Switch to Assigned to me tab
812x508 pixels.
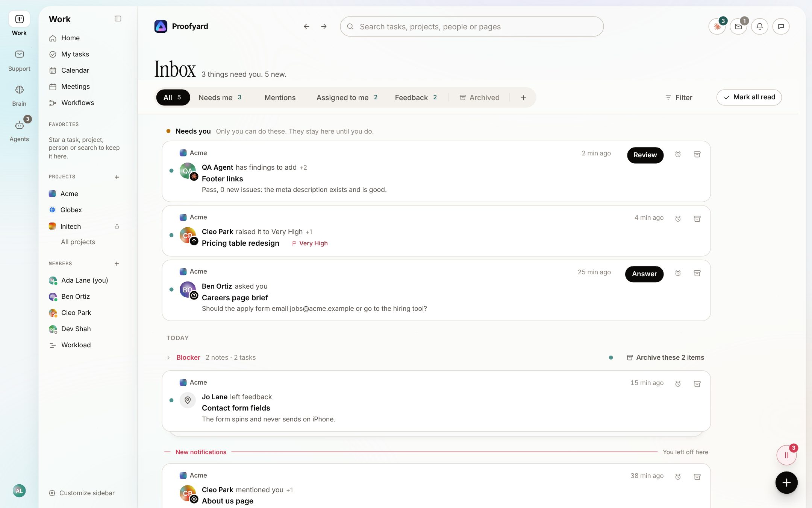click(347, 97)
